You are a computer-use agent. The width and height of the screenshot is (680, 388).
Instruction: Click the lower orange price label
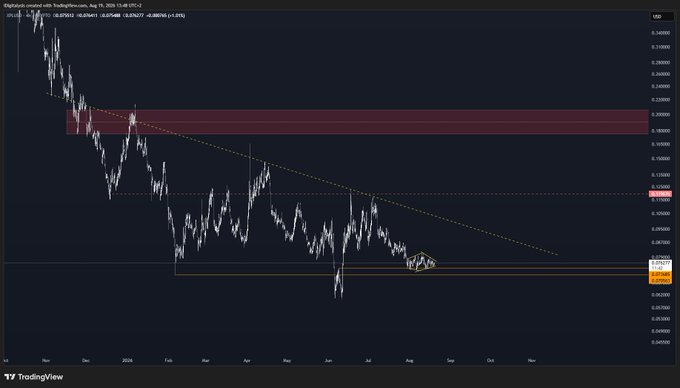pyautogui.click(x=660, y=281)
